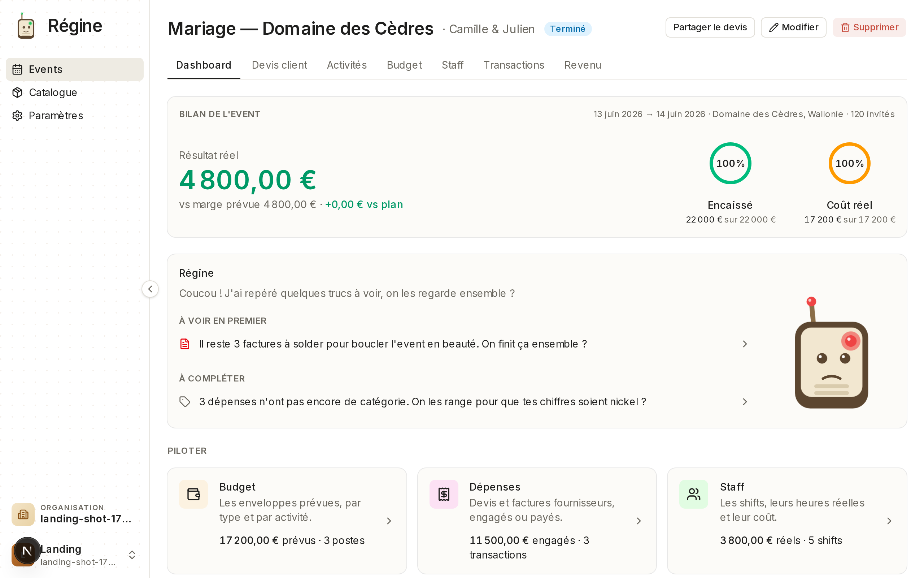The height and width of the screenshot is (578, 924).
Task: Open the 3 factures à solder chevron
Action: click(745, 344)
